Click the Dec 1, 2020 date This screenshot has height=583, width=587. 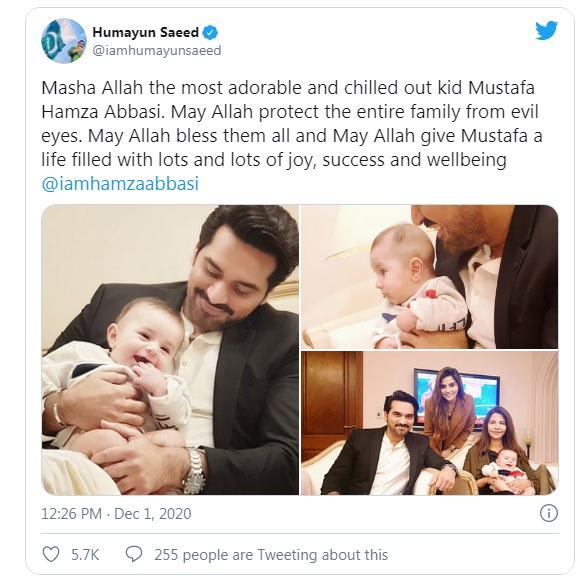pyautogui.click(x=153, y=514)
